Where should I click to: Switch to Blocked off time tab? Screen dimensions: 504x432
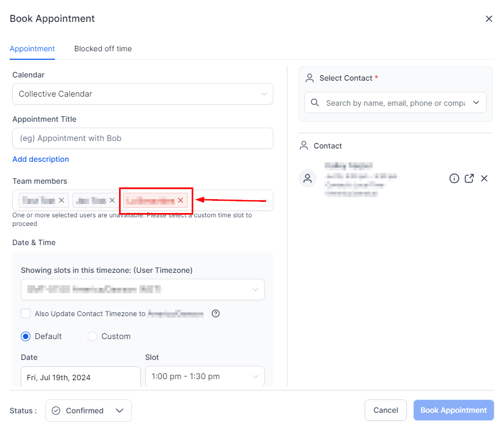103,49
